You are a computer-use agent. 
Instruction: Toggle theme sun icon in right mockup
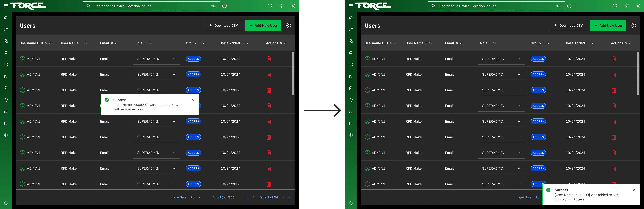coord(626,6)
